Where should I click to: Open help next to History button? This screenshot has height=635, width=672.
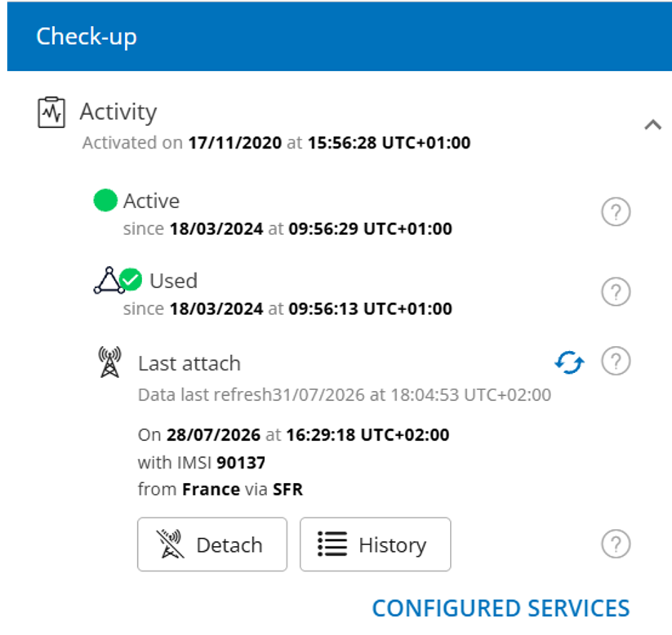(x=616, y=544)
